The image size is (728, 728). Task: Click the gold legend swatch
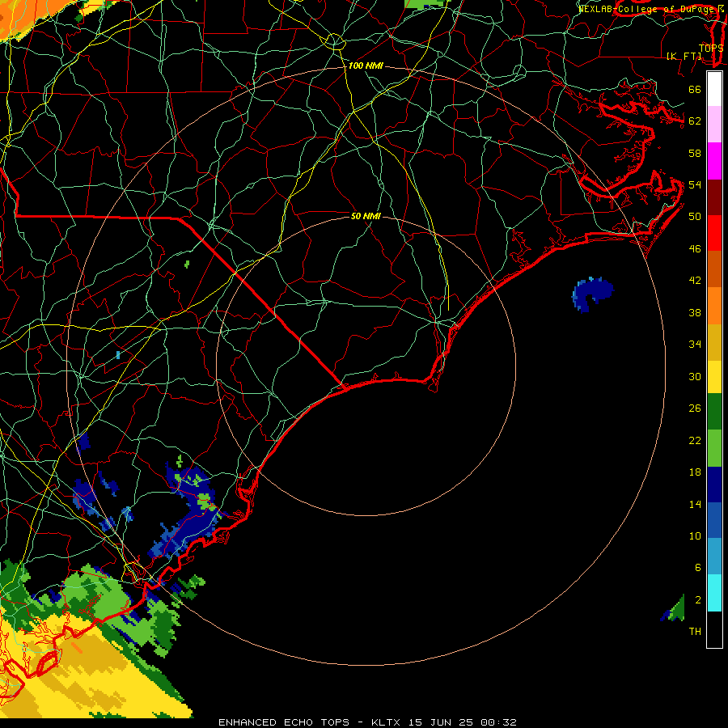714,342
